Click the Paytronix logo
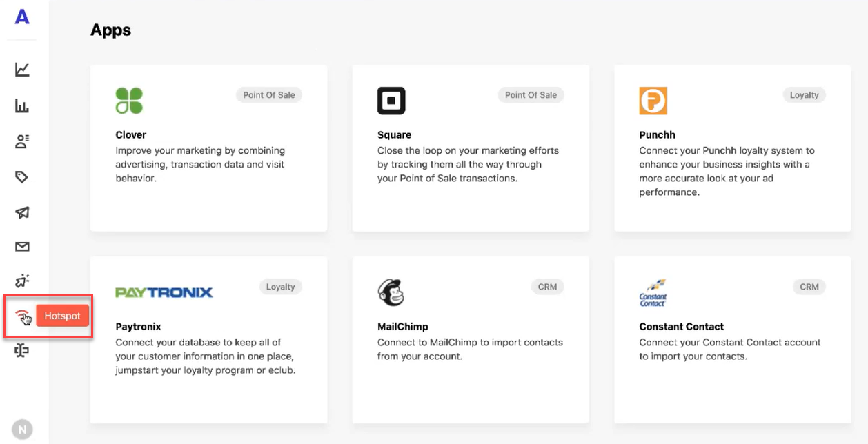The image size is (868, 444). [164, 292]
